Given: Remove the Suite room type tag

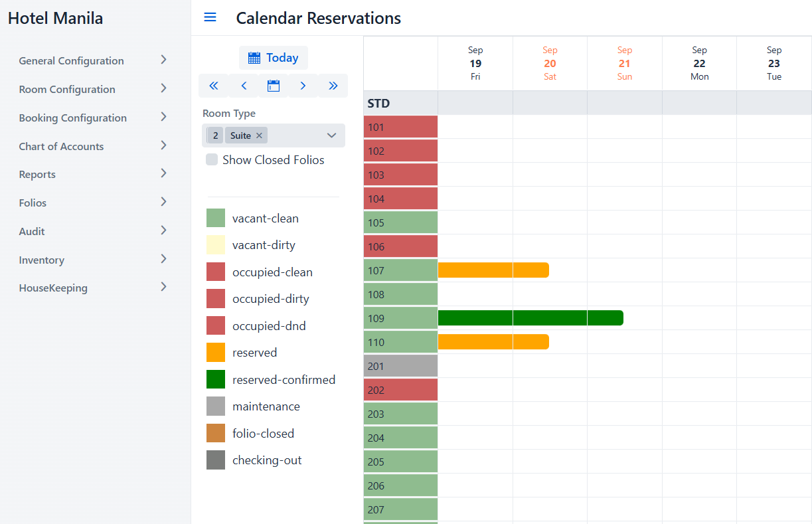Looking at the screenshot, I should tap(260, 135).
